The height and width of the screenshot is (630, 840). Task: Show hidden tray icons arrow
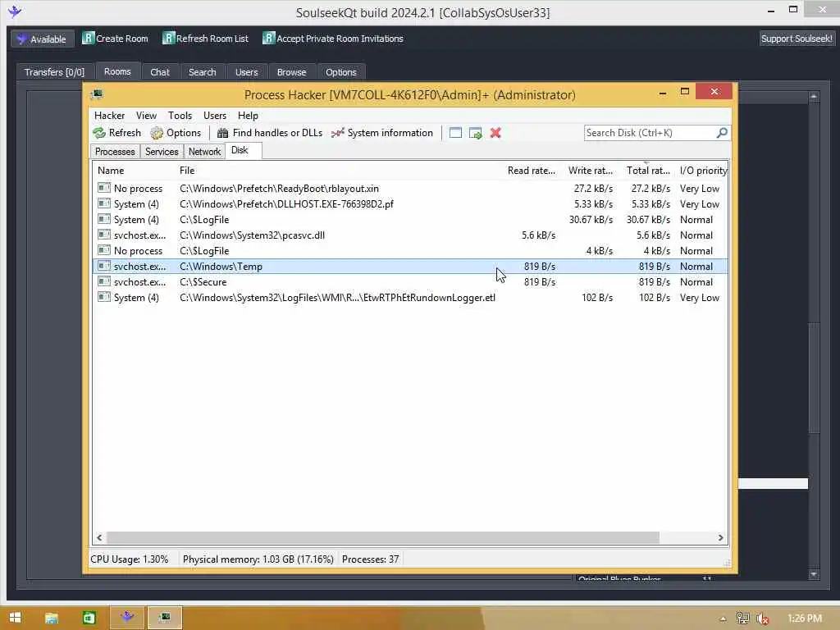[723, 619]
